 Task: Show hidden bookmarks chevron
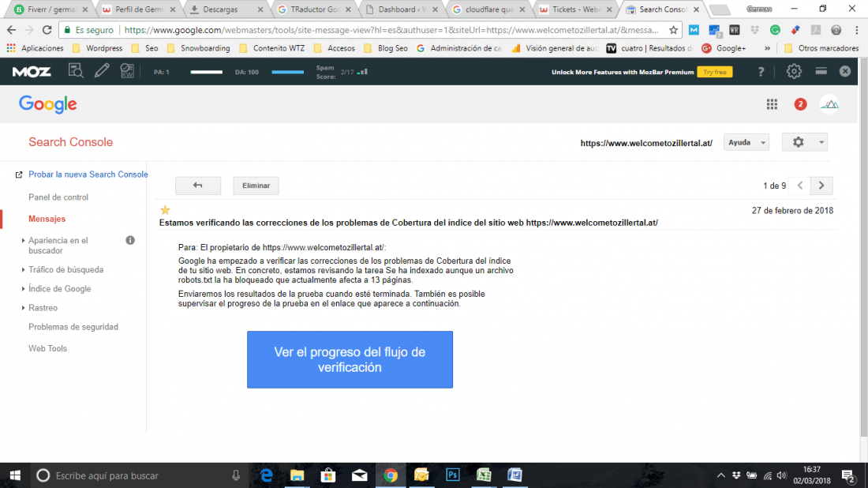coord(767,48)
